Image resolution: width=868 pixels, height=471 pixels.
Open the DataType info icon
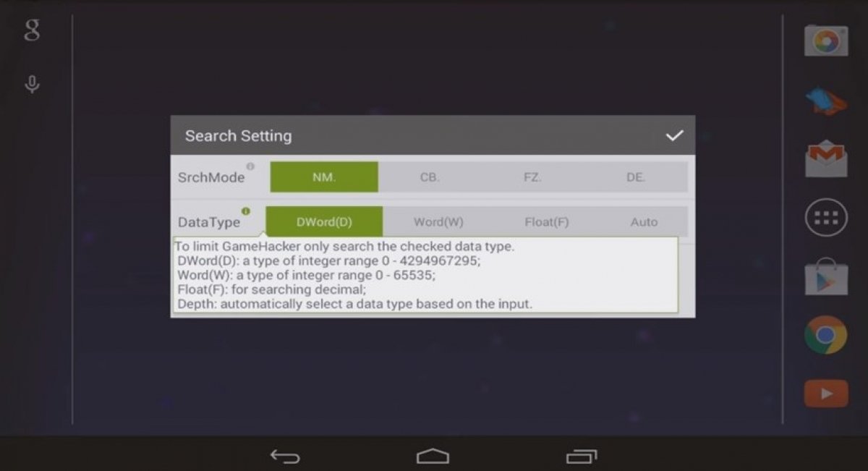click(x=246, y=211)
